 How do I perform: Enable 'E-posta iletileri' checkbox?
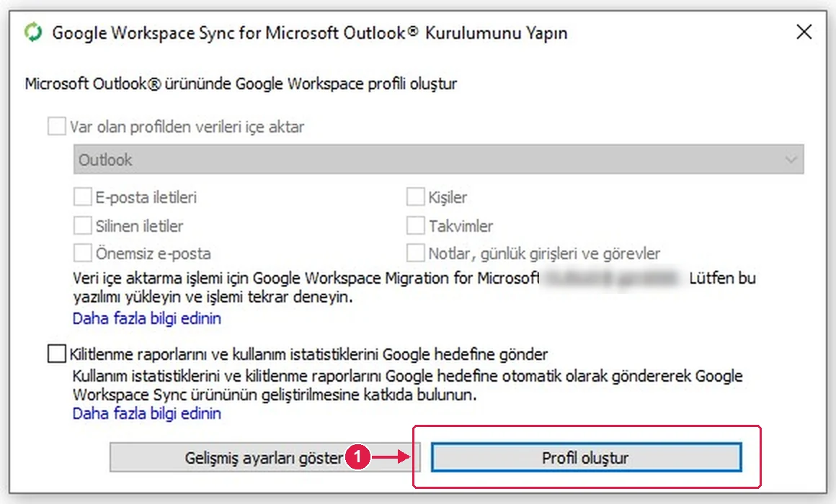[x=82, y=197]
